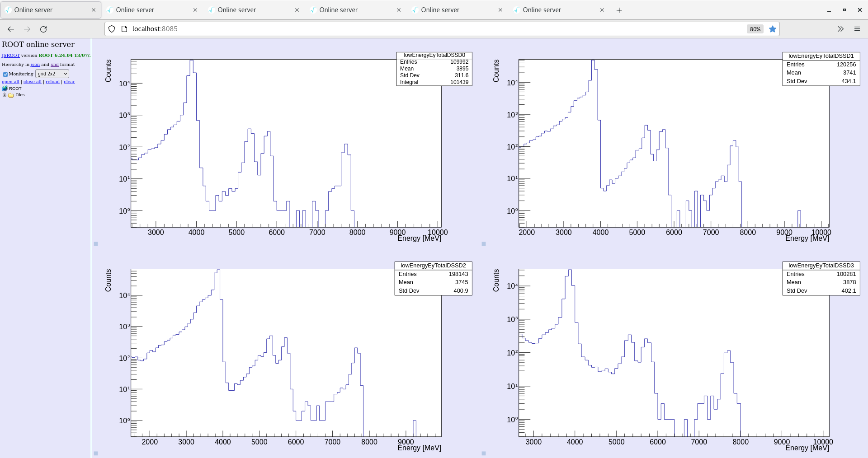Click the 'open all' link

point(10,82)
